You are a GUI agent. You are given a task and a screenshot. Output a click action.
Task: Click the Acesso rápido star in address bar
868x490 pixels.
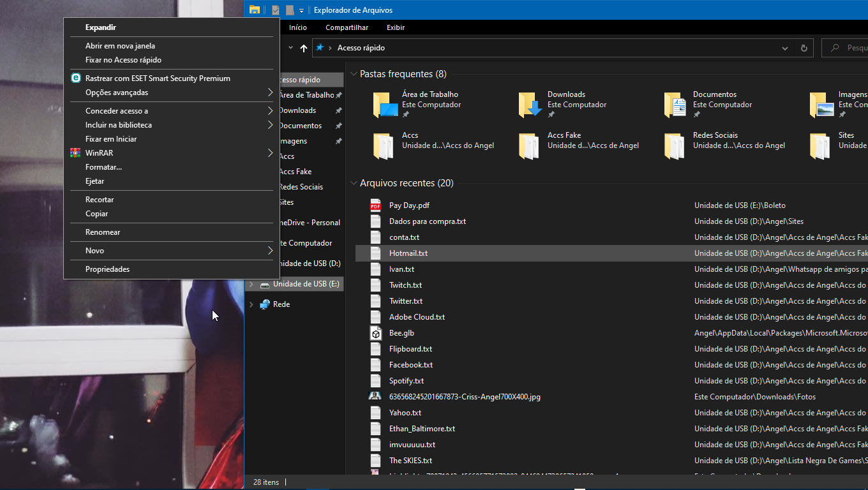coord(319,47)
